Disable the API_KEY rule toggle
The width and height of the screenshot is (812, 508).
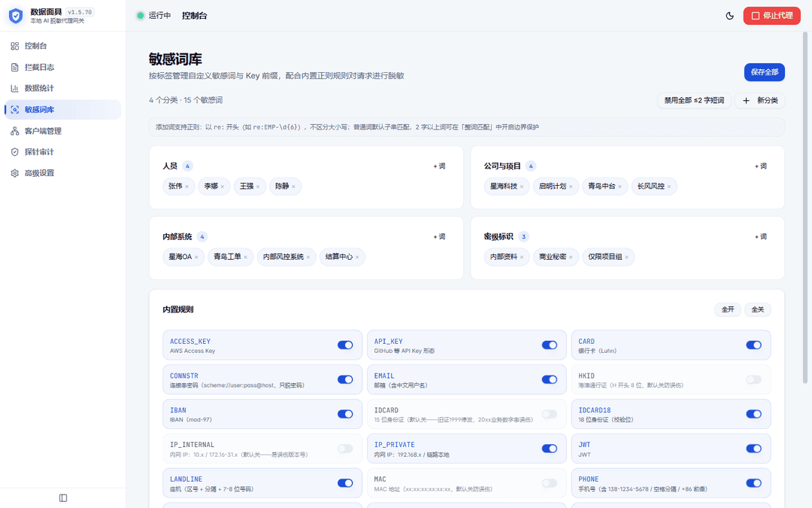pos(550,345)
